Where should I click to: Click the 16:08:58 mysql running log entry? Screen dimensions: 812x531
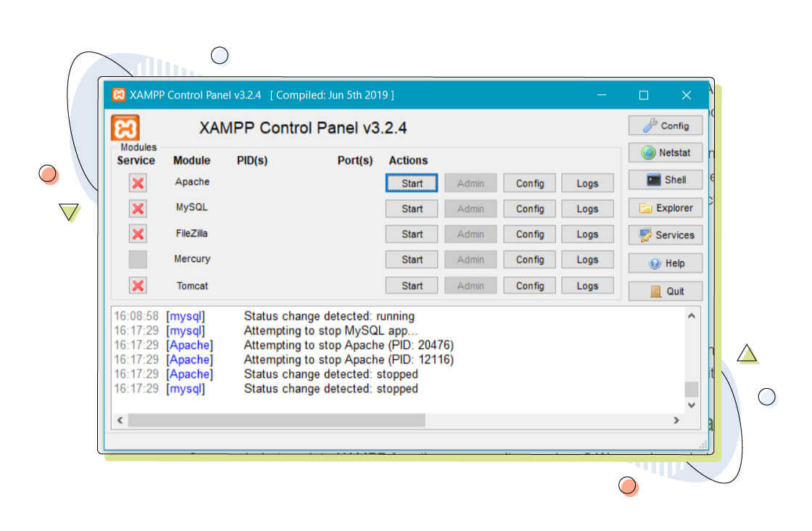tap(264, 316)
